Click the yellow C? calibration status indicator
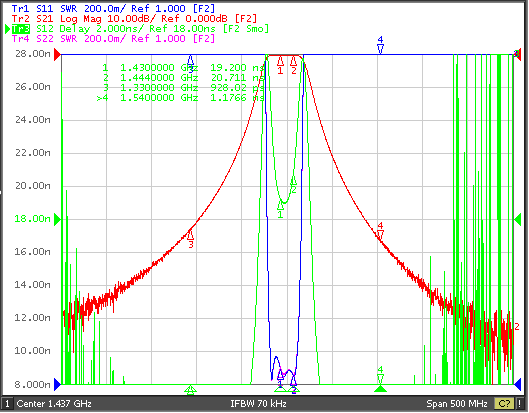The width and height of the screenshot is (529, 413). coord(504,404)
